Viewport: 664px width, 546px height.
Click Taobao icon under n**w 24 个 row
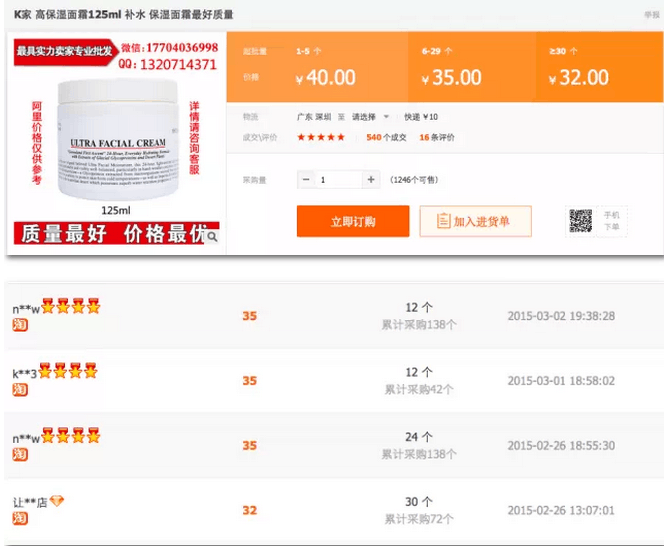click(20, 454)
